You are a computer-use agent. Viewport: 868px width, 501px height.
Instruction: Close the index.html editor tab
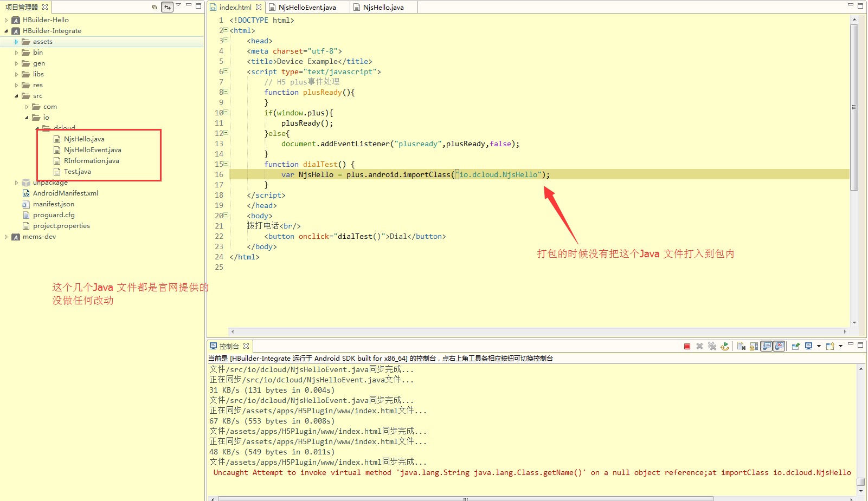(259, 7)
